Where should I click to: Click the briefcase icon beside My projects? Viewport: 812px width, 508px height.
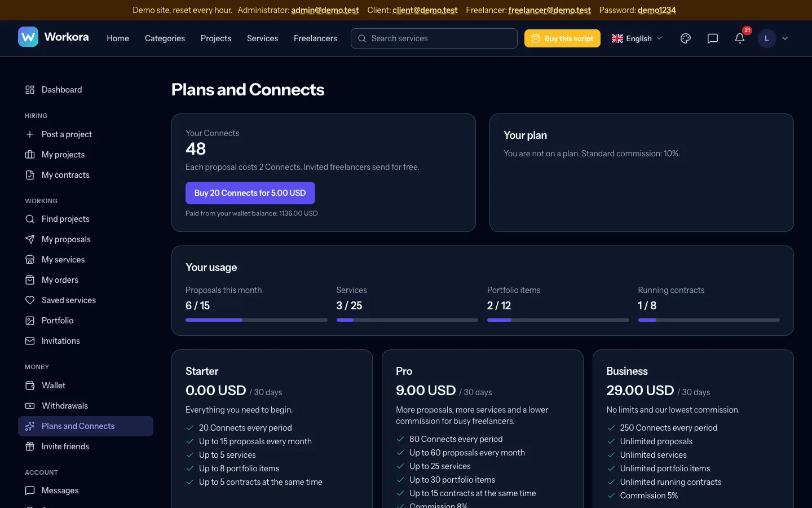tap(30, 155)
